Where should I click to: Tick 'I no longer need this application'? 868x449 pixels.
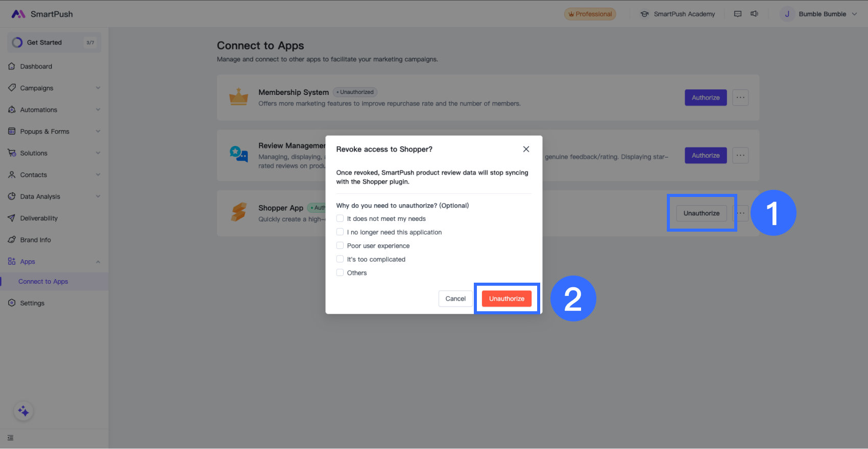tap(340, 232)
